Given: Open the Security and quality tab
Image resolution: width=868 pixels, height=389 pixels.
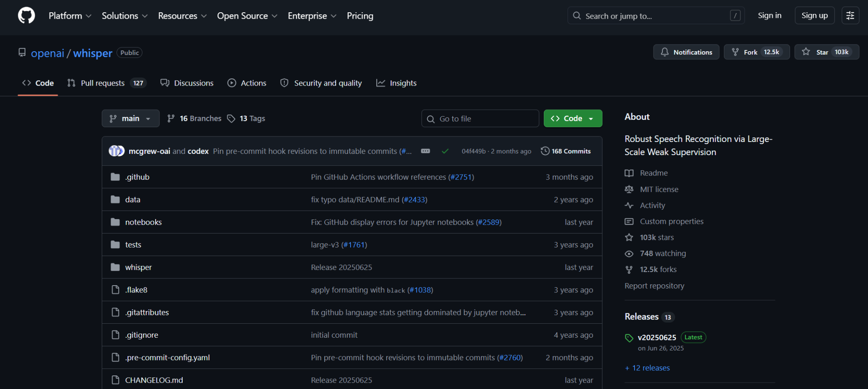Looking at the screenshot, I should [x=321, y=83].
